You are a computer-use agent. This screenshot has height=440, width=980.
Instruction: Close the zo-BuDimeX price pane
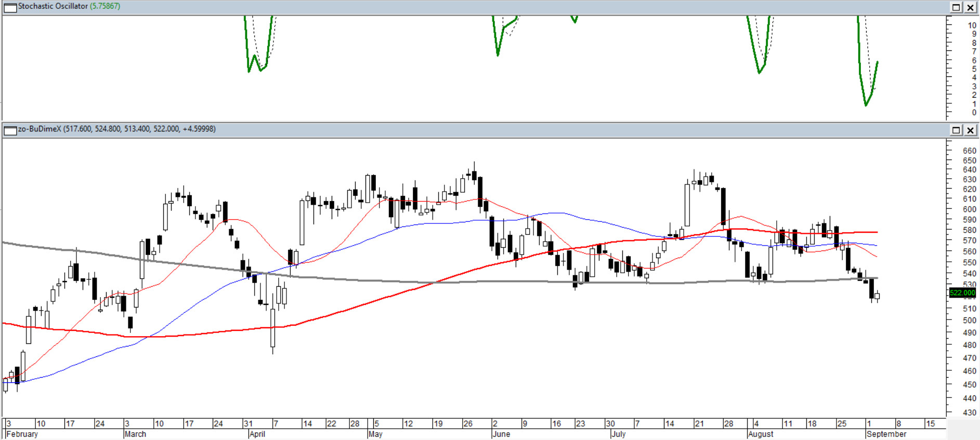point(970,130)
